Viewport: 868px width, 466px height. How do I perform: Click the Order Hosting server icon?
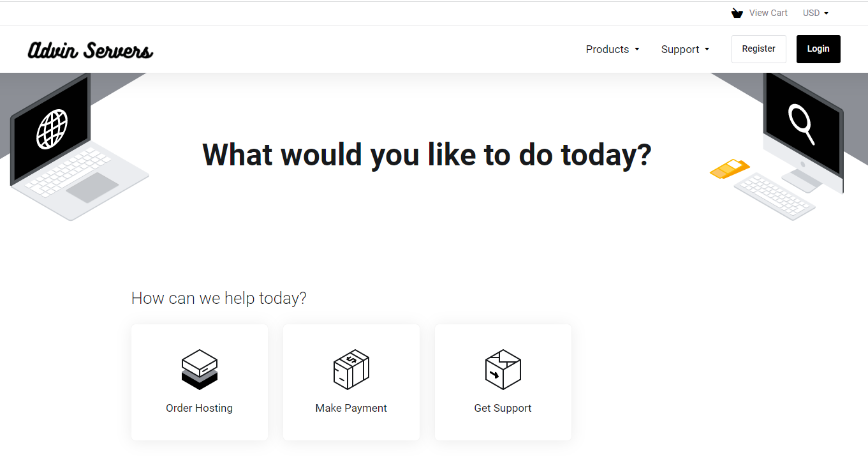[200, 369]
